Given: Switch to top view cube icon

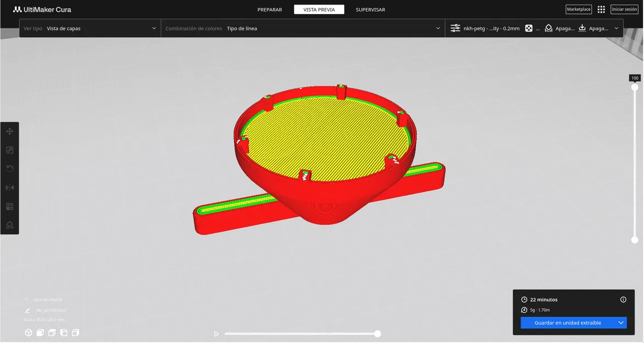Looking at the screenshot, I should click(52, 333).
